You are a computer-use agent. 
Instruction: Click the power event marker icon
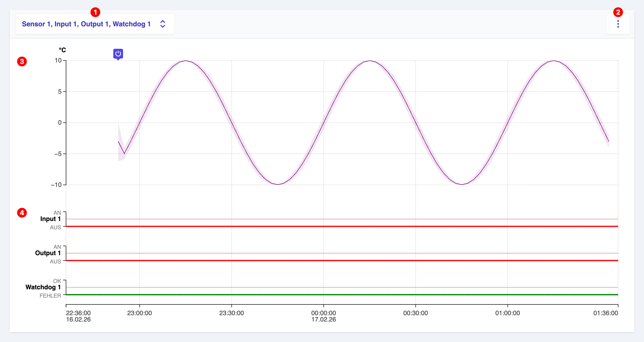coord(118,54)
